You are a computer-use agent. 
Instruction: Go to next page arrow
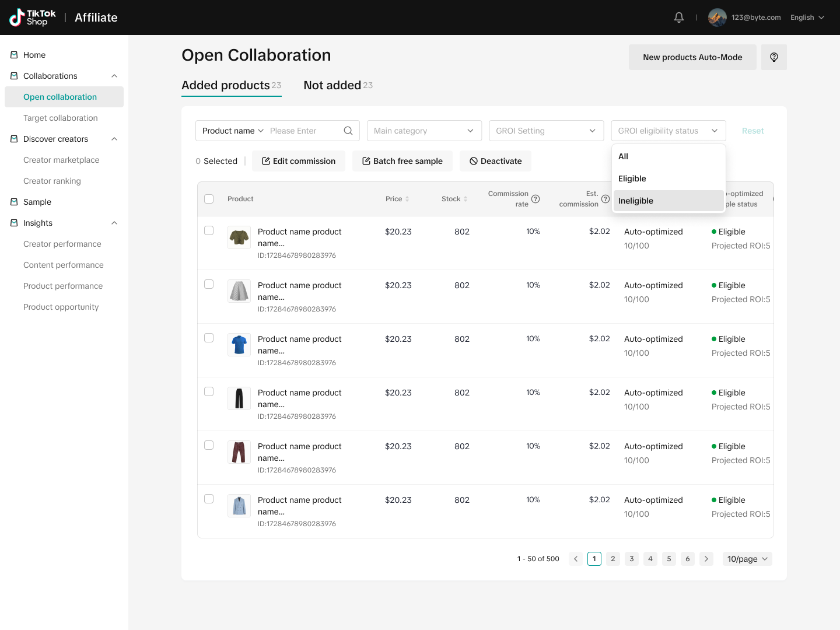[x=706, y=559]
